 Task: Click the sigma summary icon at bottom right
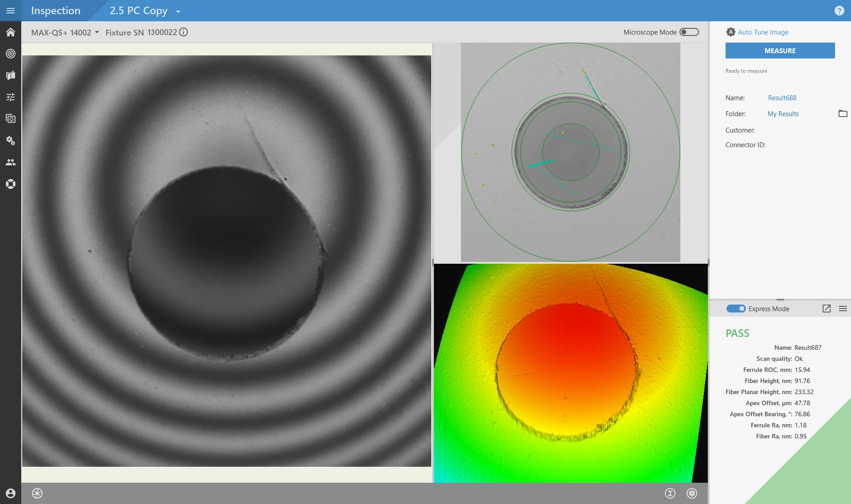tap(670, 493)
